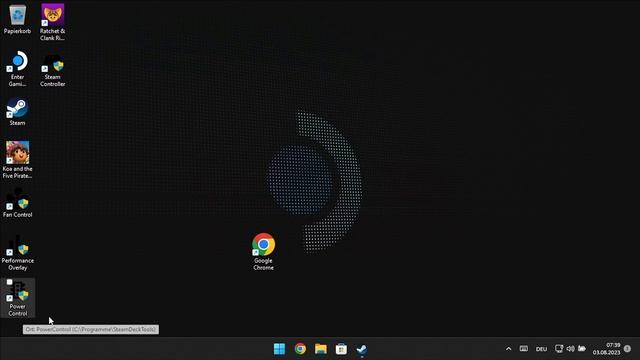Tick the selection checkbox on Power Control
640x360 pixels.
(9, 282)
